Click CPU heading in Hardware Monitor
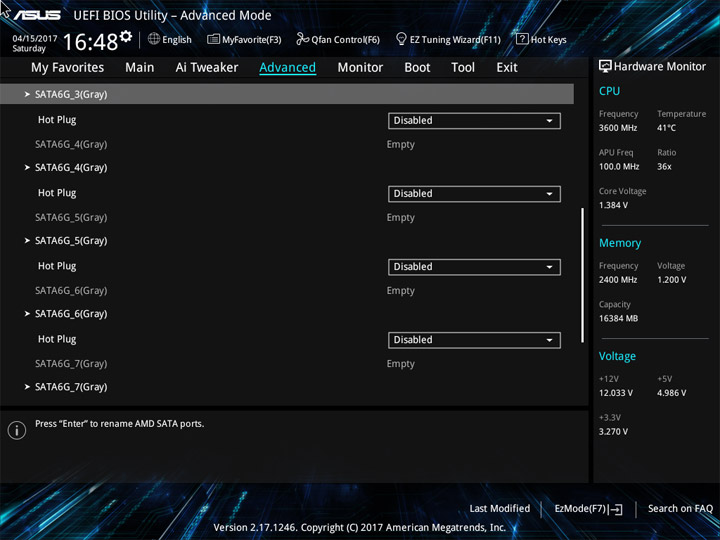Image resolution: width=720 pixels, height=540 pixels. pyautogui.click(x=609, y=91)
